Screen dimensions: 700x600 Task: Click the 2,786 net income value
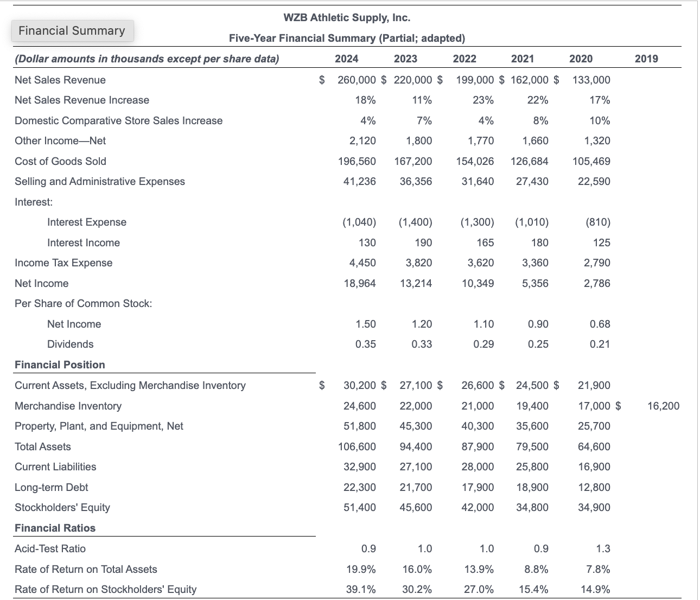pyautogui.click(x=597, y=283)
